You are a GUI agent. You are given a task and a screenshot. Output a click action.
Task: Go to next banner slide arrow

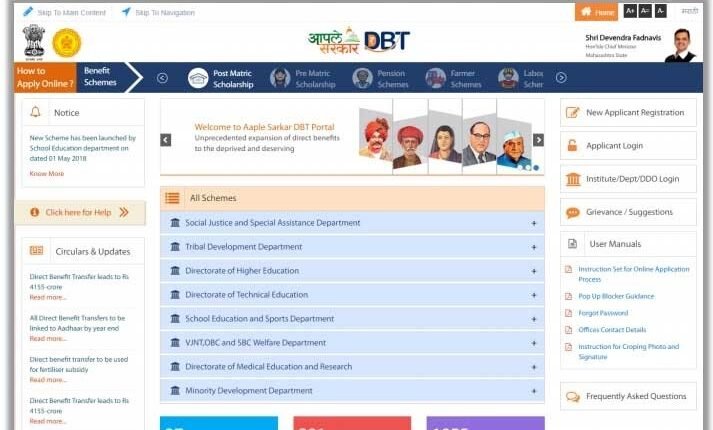(538, 140)
